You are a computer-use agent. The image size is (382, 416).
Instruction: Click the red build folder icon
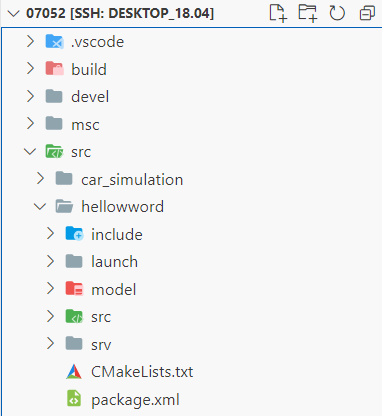click(54, 69)
